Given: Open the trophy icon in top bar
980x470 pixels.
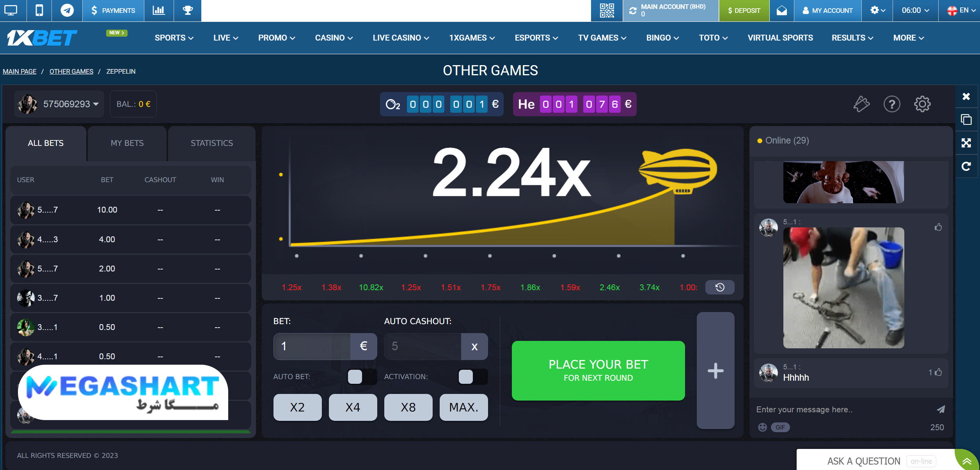Looking at the screenshot, I should click(188, 11).
